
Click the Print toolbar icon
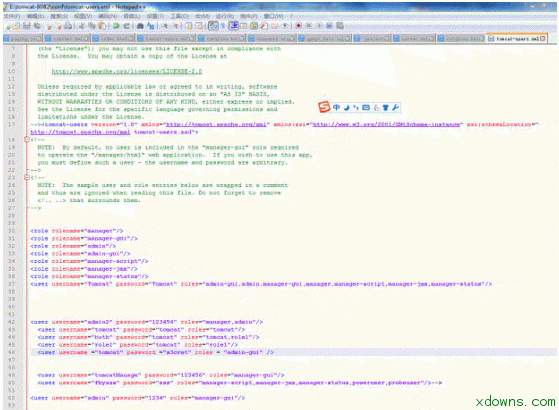68,26
